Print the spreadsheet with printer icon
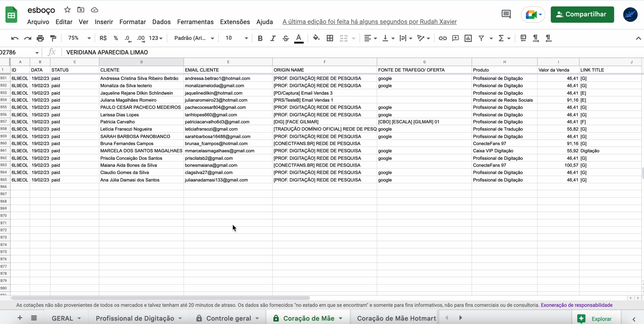 pyautogui.click(x=40, y=38)
